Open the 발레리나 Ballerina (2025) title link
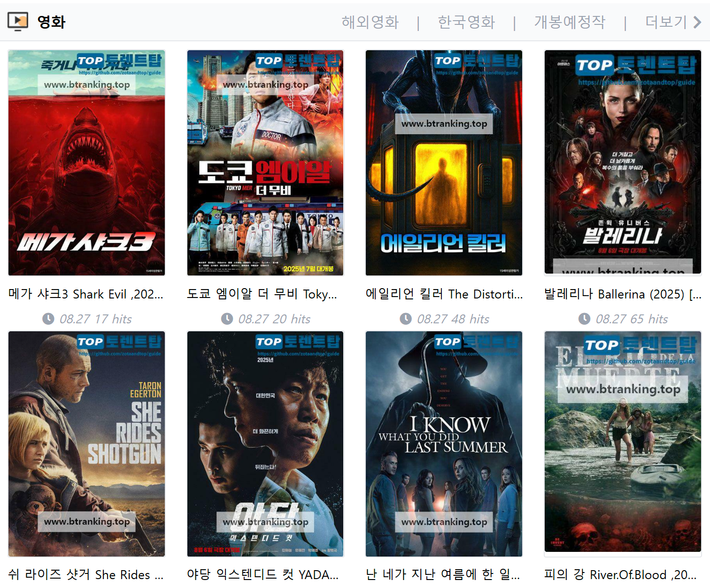 623,294
